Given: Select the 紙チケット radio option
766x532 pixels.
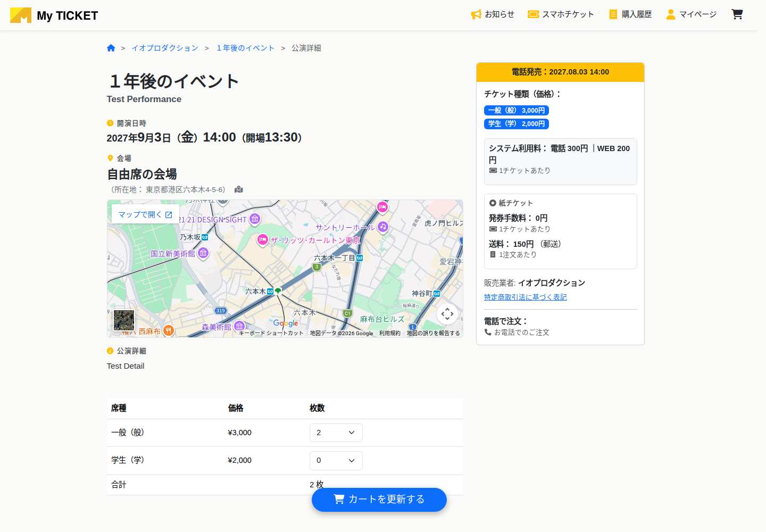Looking at the screenshot, I should pos(493,203).
